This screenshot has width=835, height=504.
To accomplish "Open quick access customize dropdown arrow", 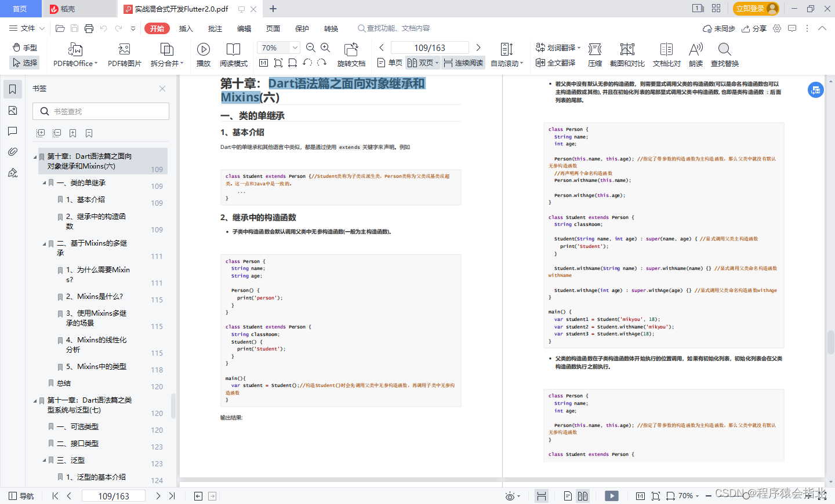I will pos(133,28).
